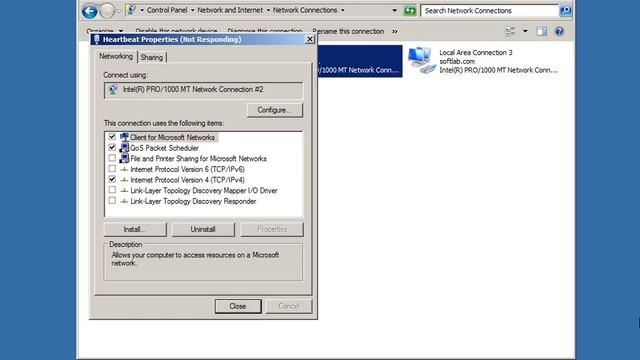This screenshot has width=640, height=360.
Task: Open the recent pages dropdown arrow
Action: tap(118, 11)
